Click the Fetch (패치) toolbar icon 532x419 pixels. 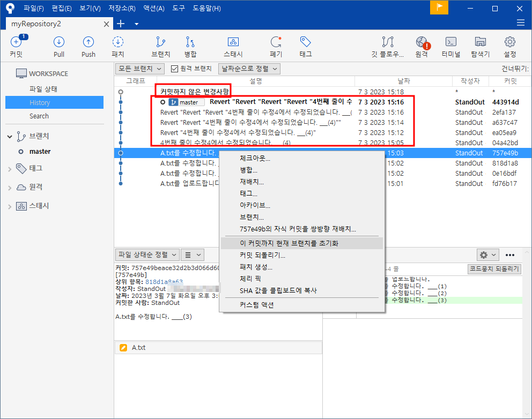coord(118,47)
